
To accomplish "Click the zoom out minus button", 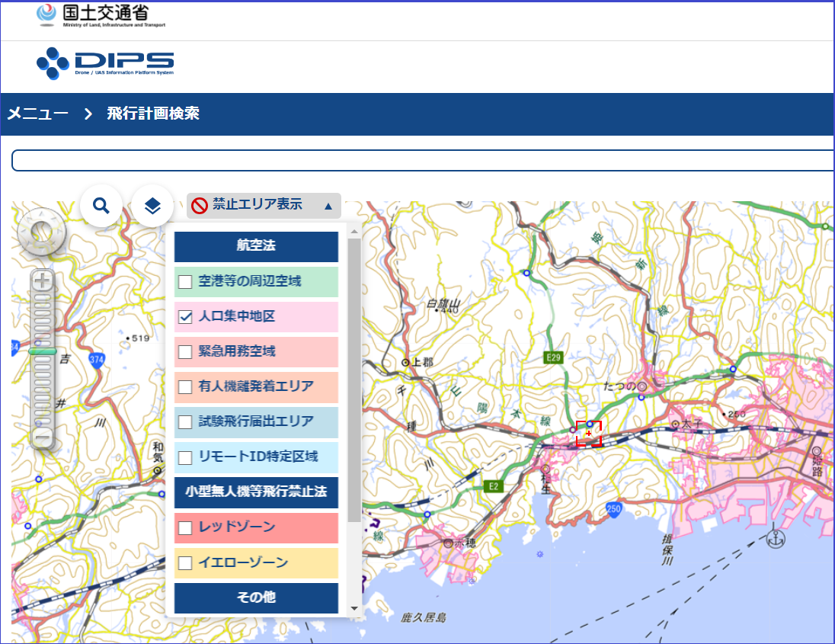I will coord(43,437).
